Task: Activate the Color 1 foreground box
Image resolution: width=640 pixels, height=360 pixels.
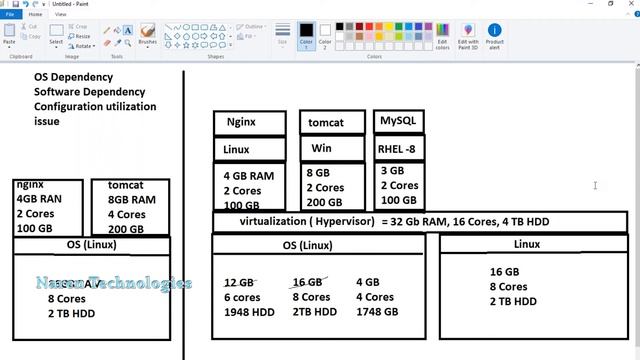Action: pyautogui.click(x=306, y=36)
